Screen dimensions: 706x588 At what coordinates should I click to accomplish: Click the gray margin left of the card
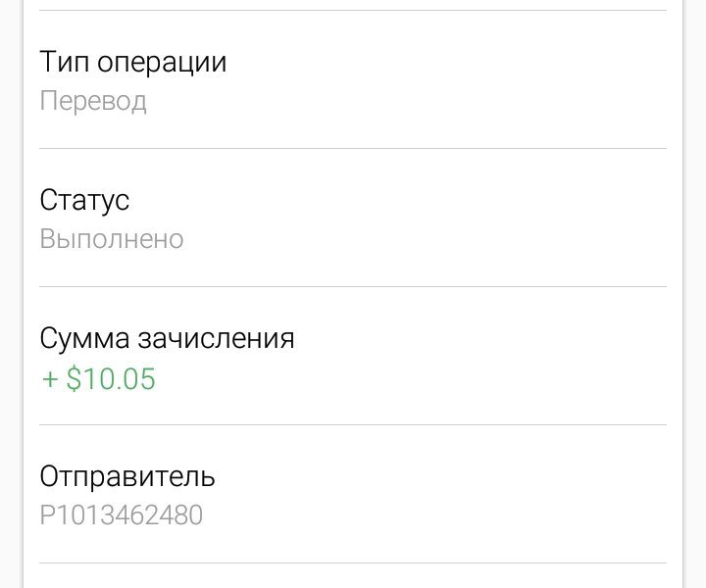(11, 294)
